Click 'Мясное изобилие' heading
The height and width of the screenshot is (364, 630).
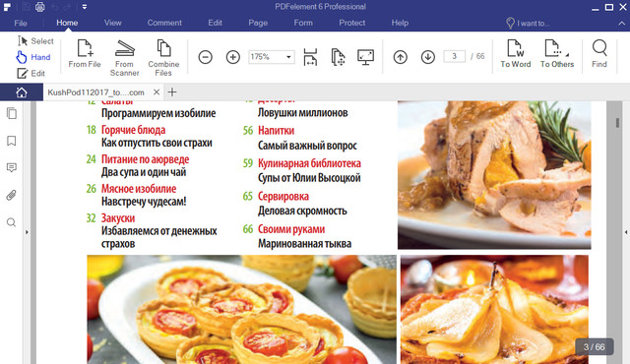(x=139, y=189)
